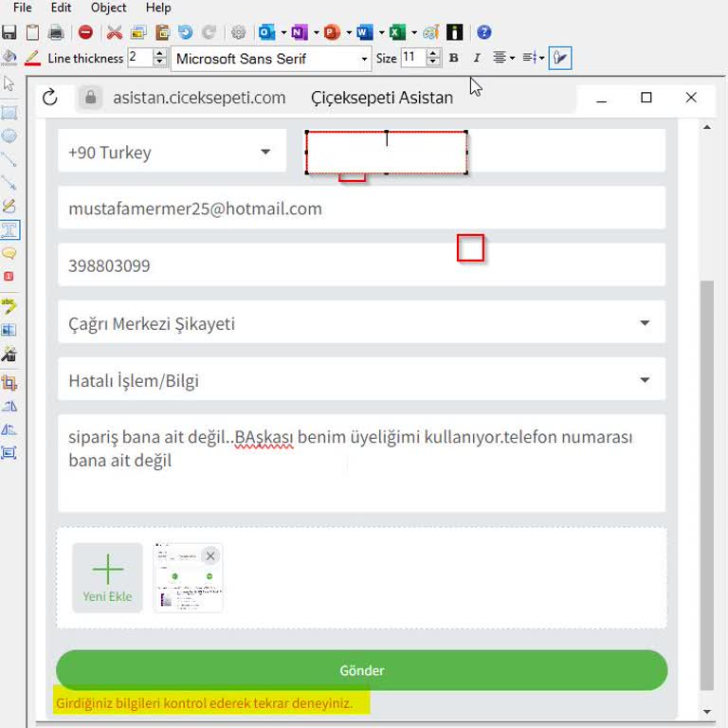
Task: Select the Speech bubble tool
Action: pyautogui.click(x=9, y=253)
